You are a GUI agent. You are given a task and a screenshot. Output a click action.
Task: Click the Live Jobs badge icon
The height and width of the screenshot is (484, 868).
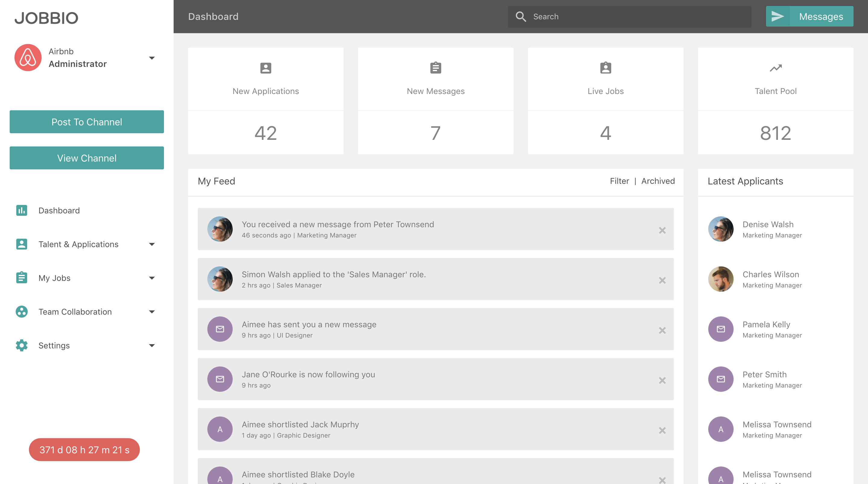pyautogui.click(x=605, y=68)
